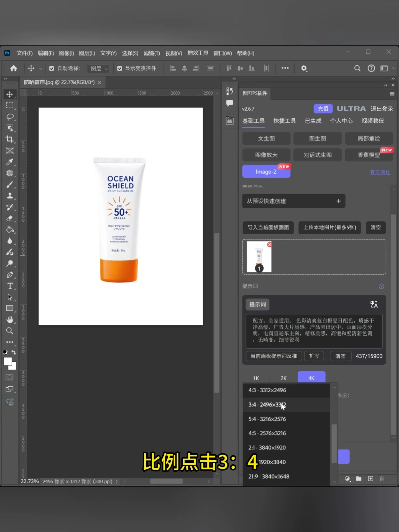Open prompt help question icon
This screenshot has height=532, width=399.
(x=382, y=286)
